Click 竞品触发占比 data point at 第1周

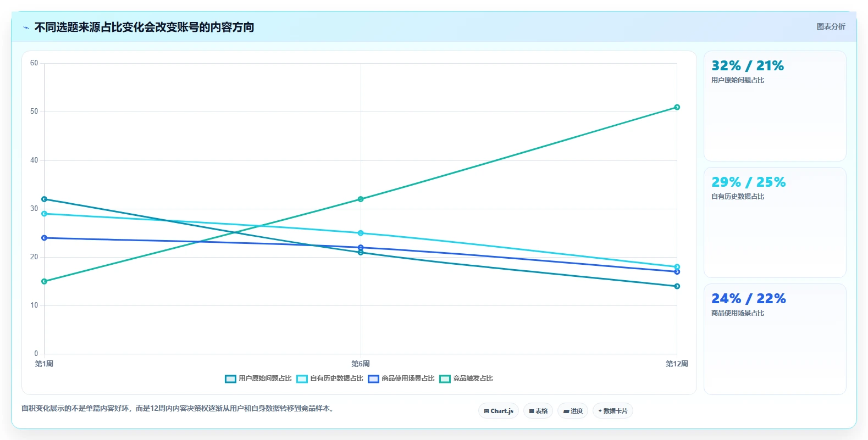coord(44,281)
